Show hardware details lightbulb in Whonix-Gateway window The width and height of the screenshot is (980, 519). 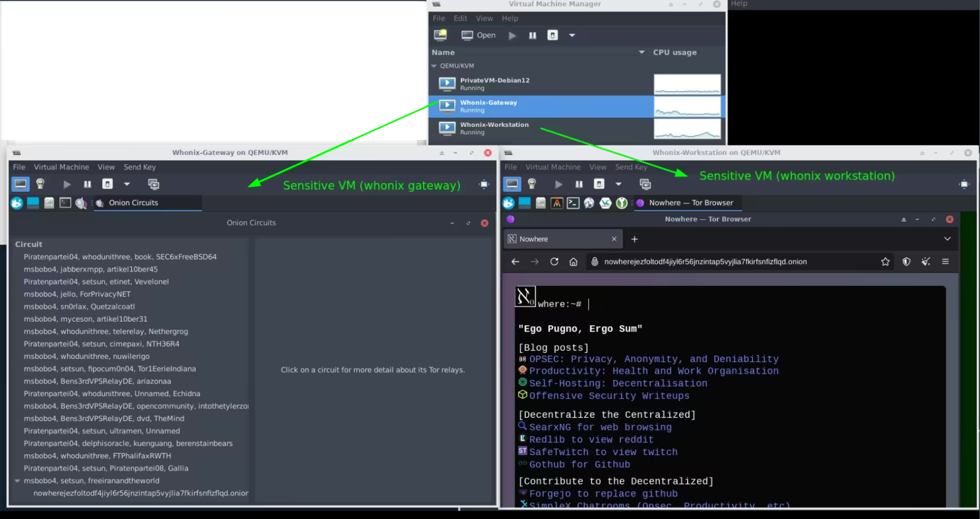(40, 184)
